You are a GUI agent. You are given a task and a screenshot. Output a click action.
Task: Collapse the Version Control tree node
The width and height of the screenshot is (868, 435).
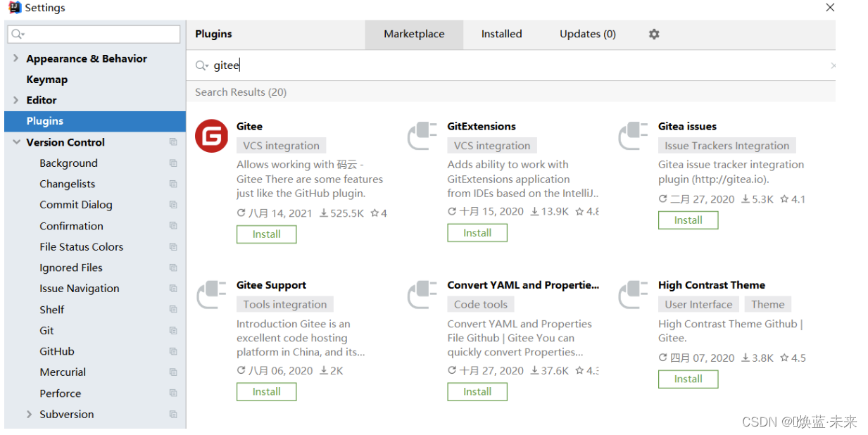pos(16,142)
